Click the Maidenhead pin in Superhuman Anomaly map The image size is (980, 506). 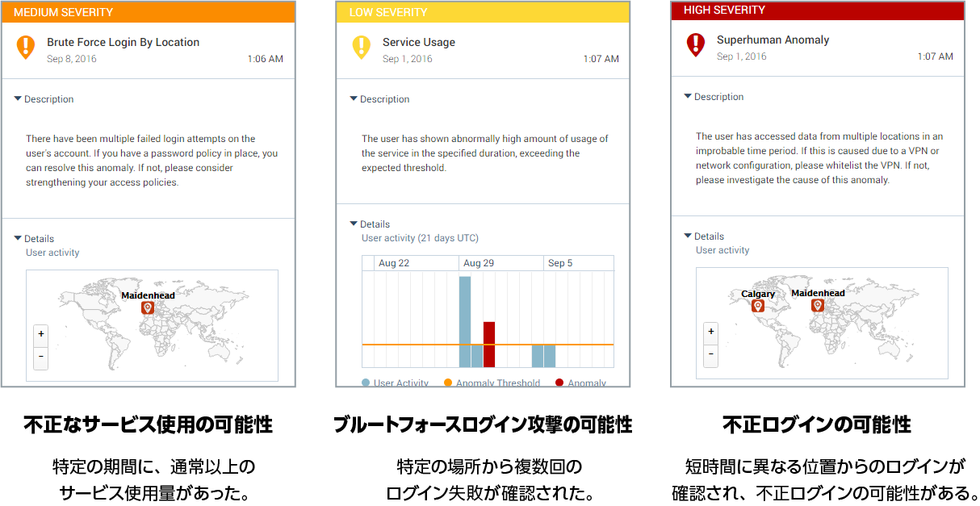pyautogui.click(x=818, y=305)
